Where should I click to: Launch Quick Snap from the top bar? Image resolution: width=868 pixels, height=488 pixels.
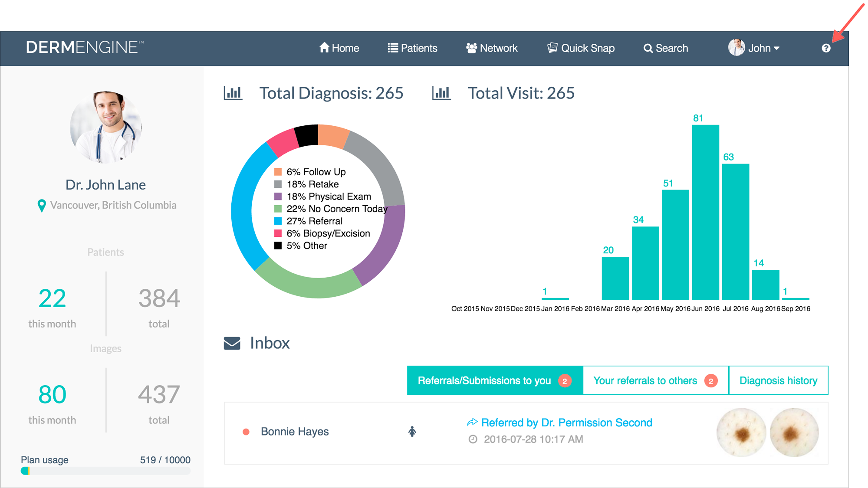581,48
